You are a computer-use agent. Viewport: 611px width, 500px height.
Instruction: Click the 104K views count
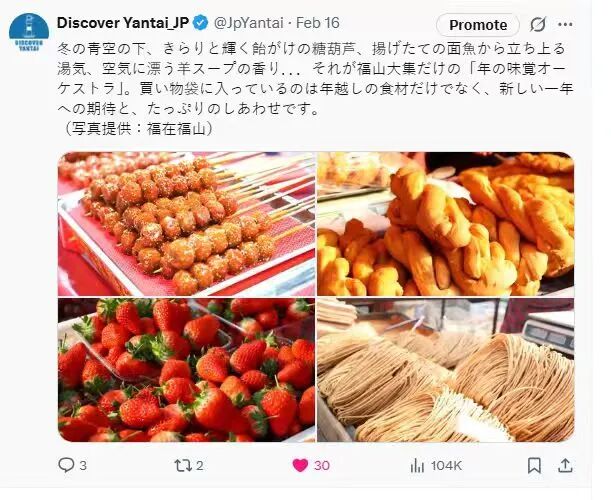pyautogui.click(x=446, y=465)
